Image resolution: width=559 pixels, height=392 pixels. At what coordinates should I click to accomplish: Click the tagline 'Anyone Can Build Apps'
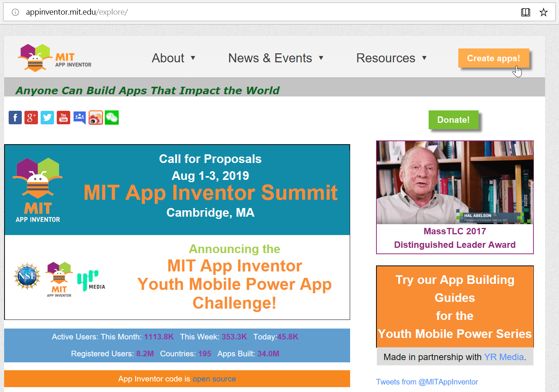[147, 90]
